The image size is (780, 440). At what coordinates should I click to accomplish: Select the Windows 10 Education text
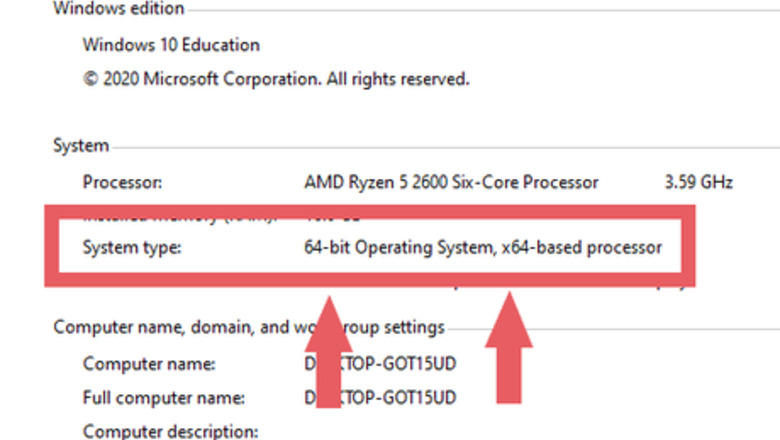(171, 45)
